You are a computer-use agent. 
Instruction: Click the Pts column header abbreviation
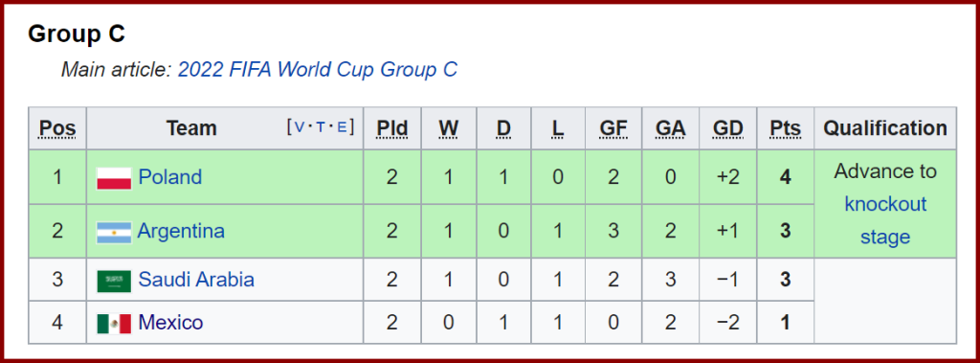(785, 128)
